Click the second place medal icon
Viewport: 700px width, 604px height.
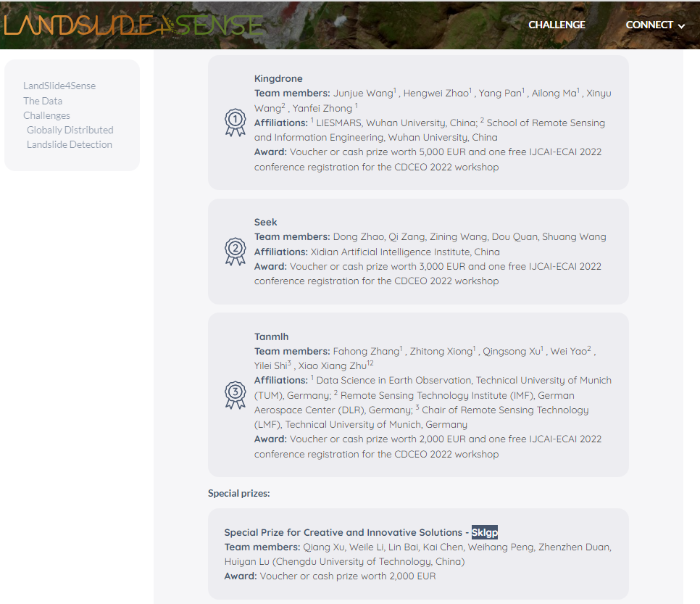click(235, 252)
